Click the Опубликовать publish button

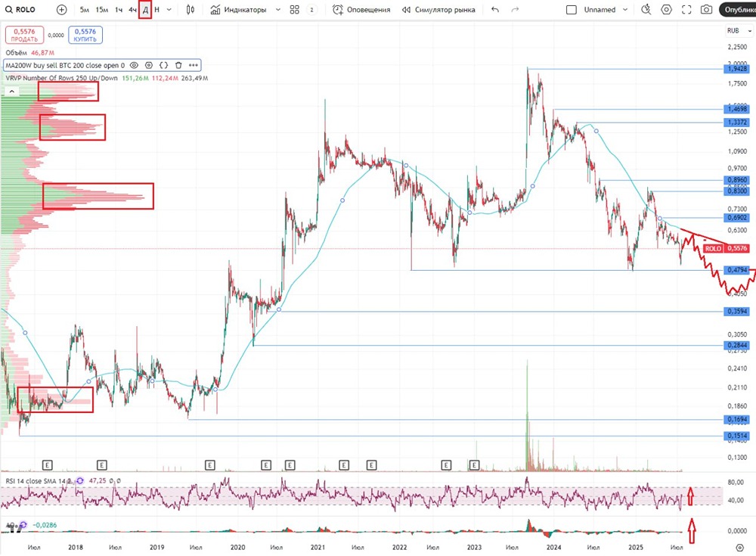click(x=738, y=10)
